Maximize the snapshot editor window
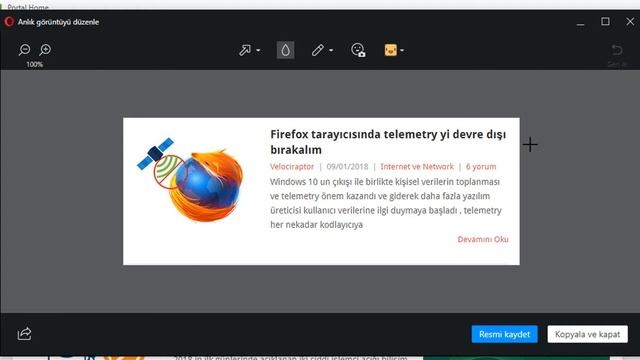Image resolution: width=640 pixels, height=360 pixels. 605,21
